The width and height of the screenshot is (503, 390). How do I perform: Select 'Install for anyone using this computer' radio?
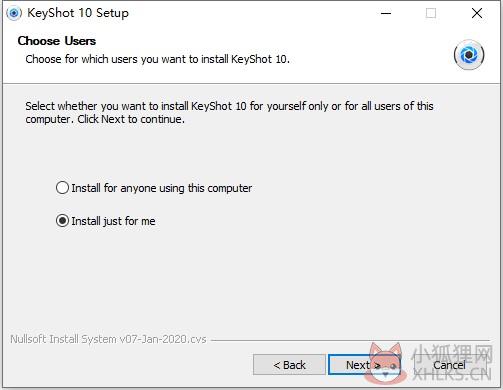click(62, 188)
